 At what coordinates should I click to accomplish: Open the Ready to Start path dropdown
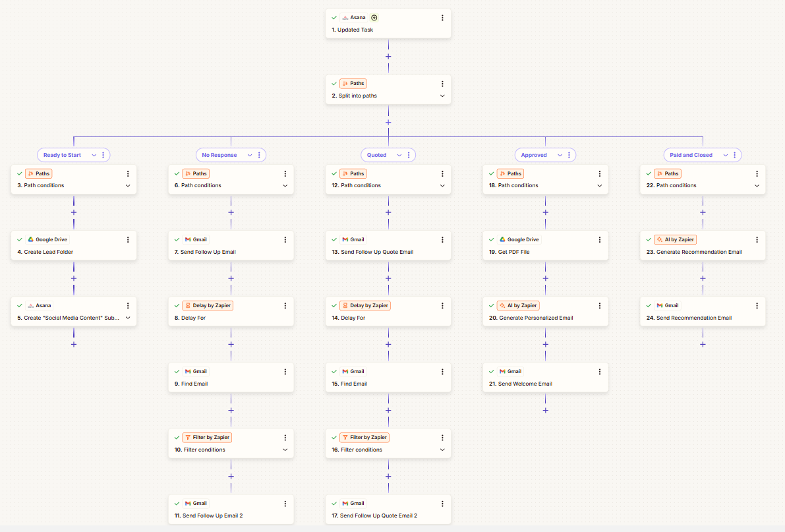(x=94, y=156)
